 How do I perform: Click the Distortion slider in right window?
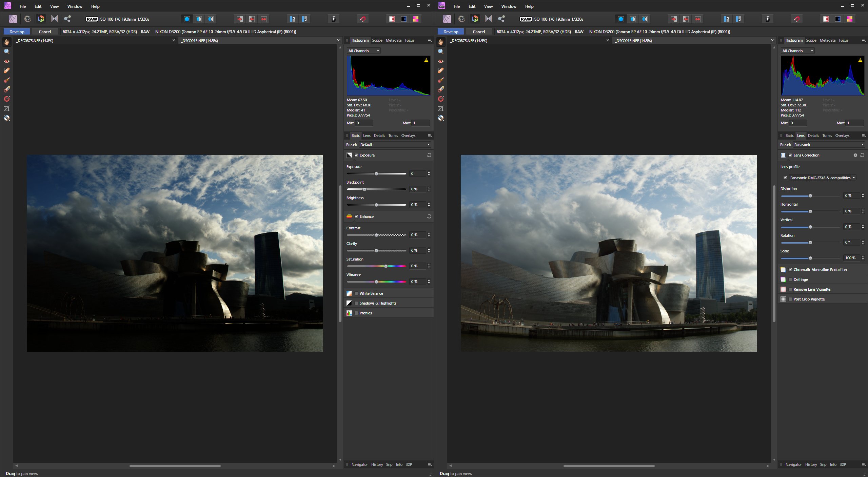click(811, 196)
